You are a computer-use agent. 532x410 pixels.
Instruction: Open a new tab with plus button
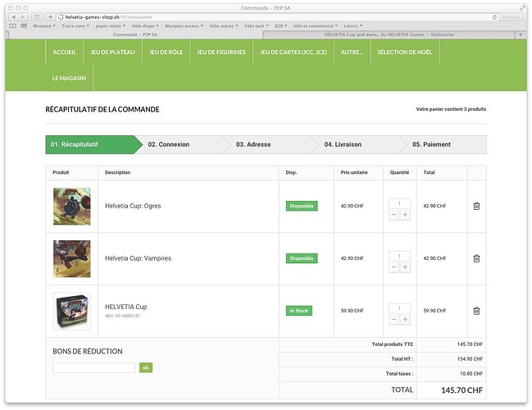[521, 34]
